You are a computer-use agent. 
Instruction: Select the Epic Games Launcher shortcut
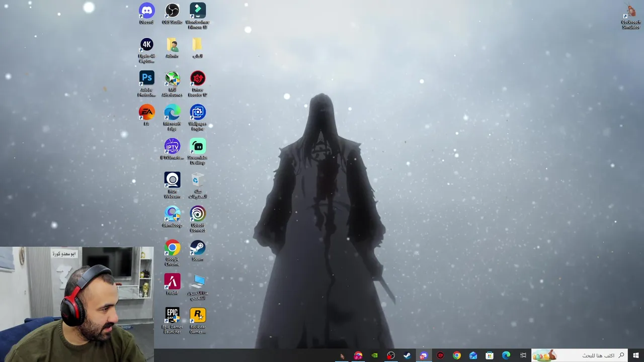pos(172,321)
